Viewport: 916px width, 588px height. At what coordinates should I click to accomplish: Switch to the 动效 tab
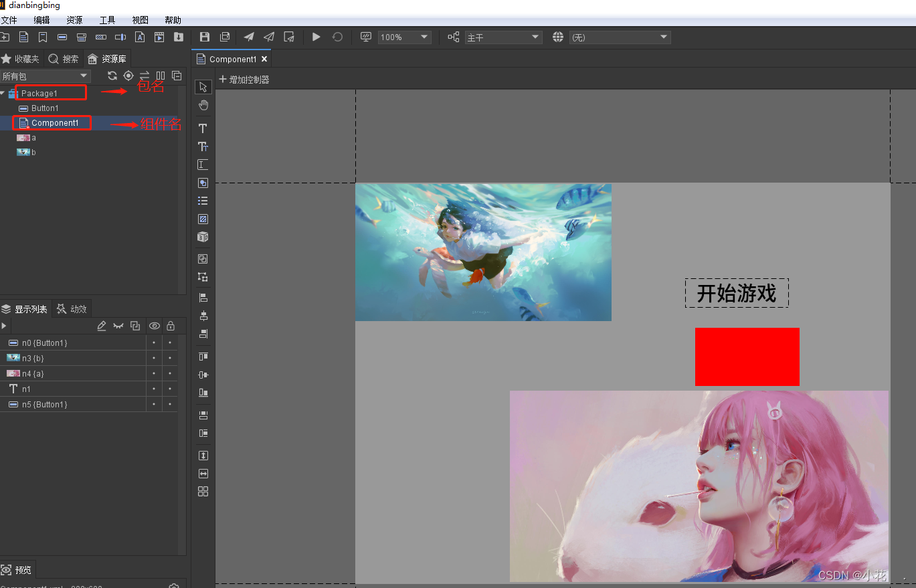tap(72, 308)
